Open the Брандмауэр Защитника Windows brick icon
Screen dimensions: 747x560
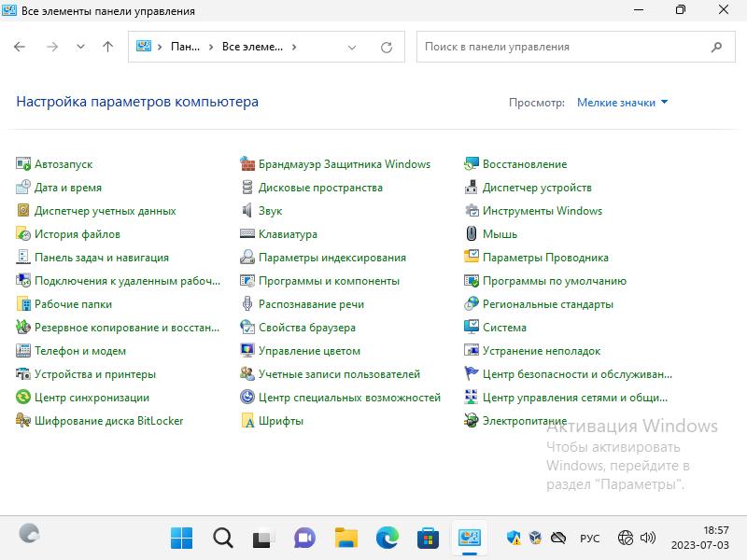(247, 164)
